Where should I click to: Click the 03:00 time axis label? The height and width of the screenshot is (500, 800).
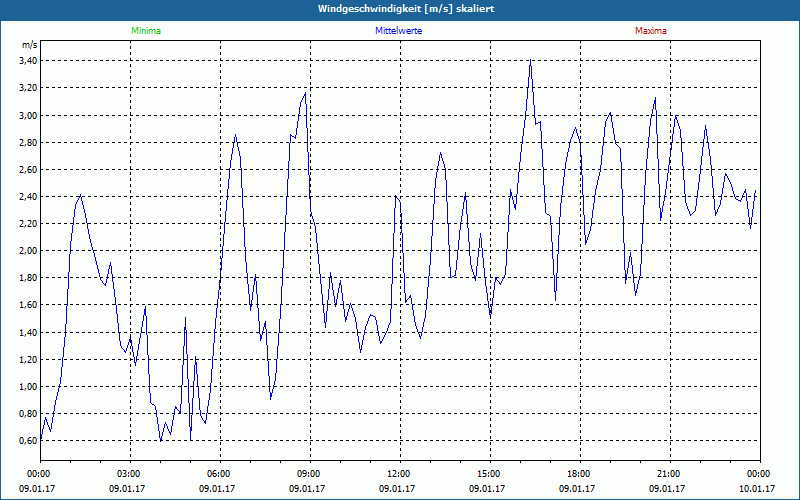click(x=130, y=474)
